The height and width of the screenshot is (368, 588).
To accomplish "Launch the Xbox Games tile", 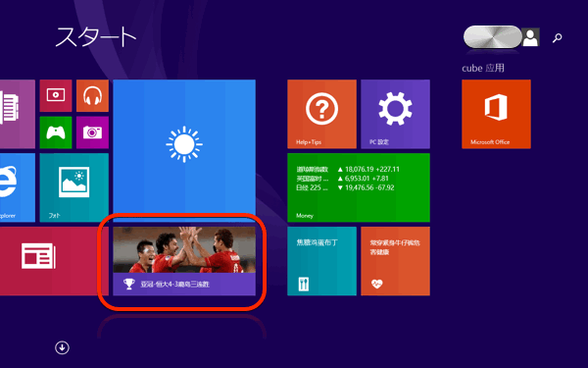I will [56, 132].
